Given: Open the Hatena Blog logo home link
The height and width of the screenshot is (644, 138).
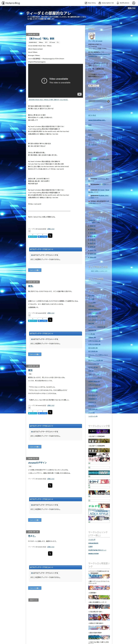Looking at the screenshot, I should click(11, 3).
